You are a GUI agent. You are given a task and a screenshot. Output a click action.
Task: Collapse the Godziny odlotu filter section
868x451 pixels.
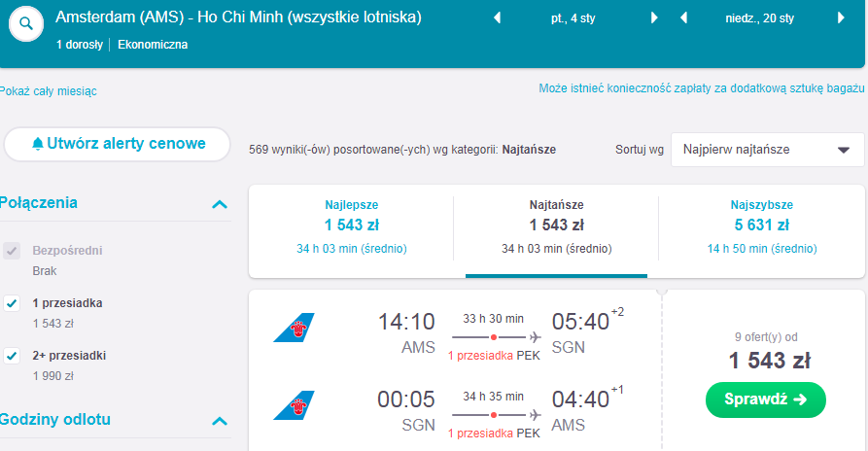(220, 421)
